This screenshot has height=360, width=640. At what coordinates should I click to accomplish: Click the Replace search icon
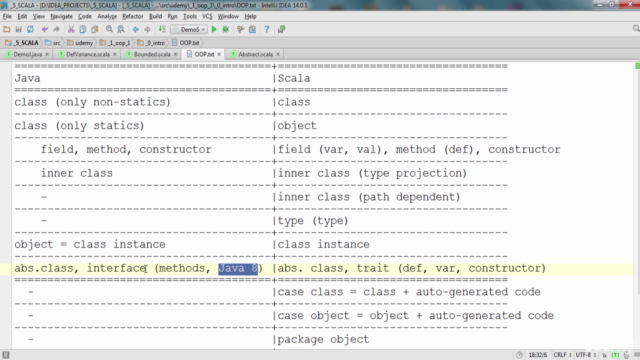121,29
